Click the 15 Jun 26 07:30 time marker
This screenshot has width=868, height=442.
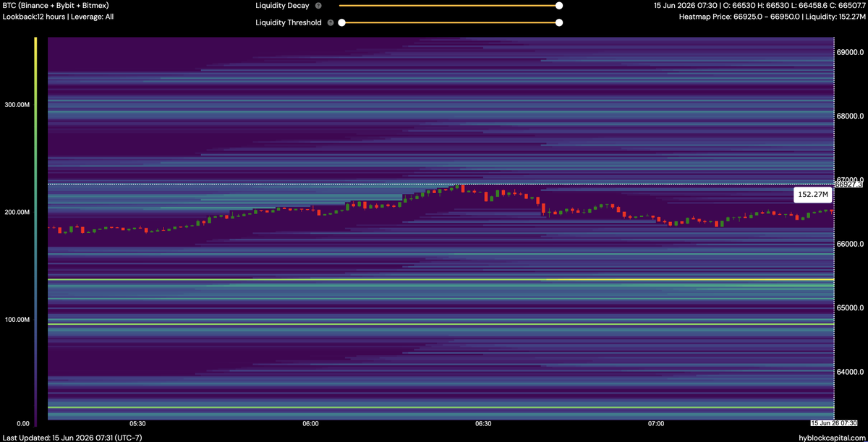pos(833,422)
